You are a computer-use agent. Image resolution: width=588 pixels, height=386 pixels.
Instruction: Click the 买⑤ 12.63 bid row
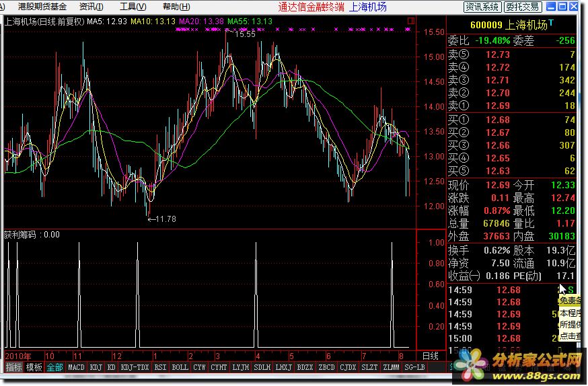tap(511, 171)
